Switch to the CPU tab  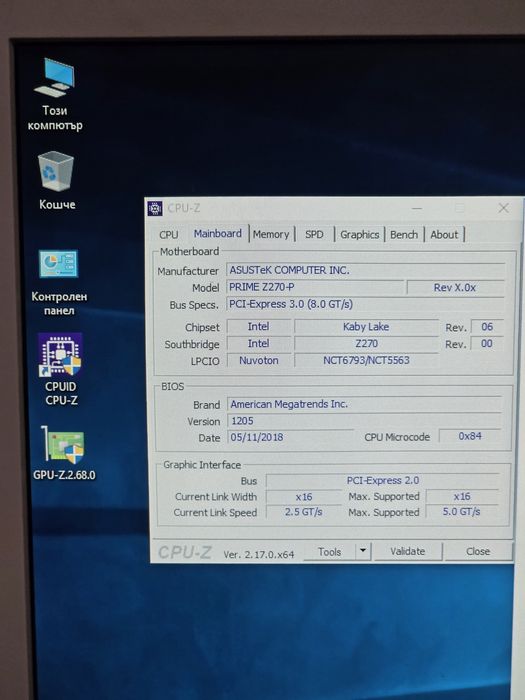(168, 235)
